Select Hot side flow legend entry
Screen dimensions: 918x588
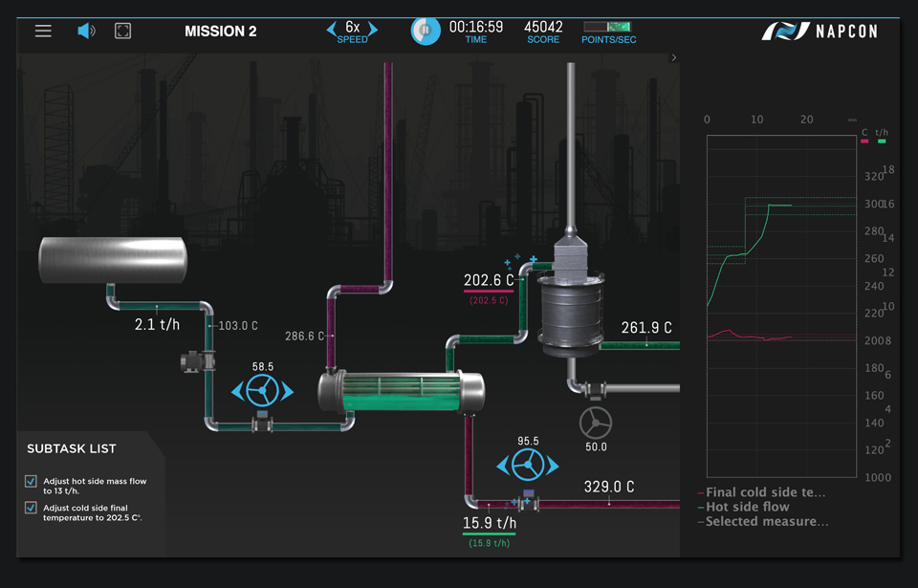[747, 507]
